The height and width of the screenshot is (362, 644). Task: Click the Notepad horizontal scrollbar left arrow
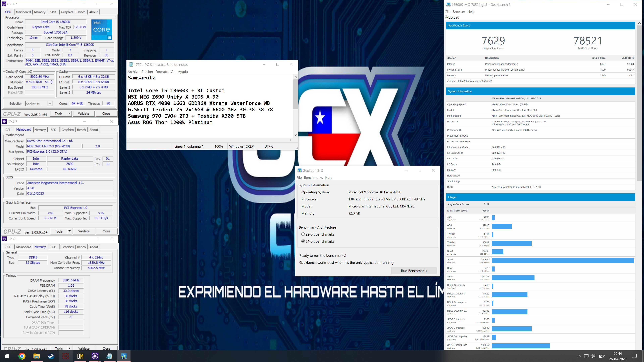(x=129, y=140)
